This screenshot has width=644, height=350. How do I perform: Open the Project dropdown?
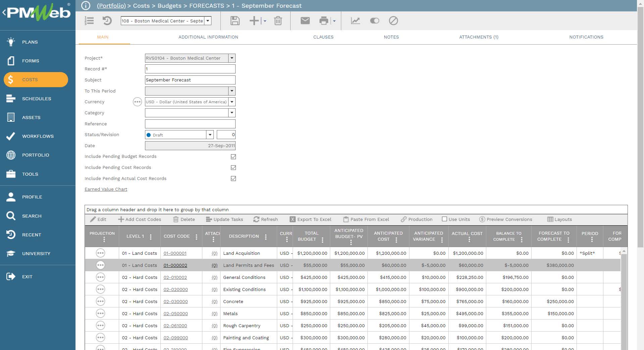click(x=232, y=58)
